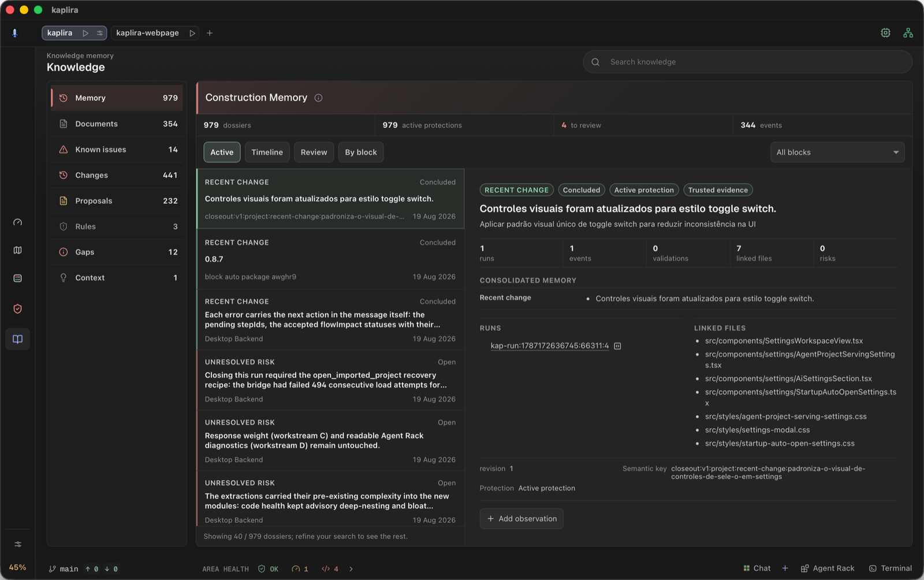
Task: Click the AREA HEALTH OK shield status
Action: coord(269,569)
